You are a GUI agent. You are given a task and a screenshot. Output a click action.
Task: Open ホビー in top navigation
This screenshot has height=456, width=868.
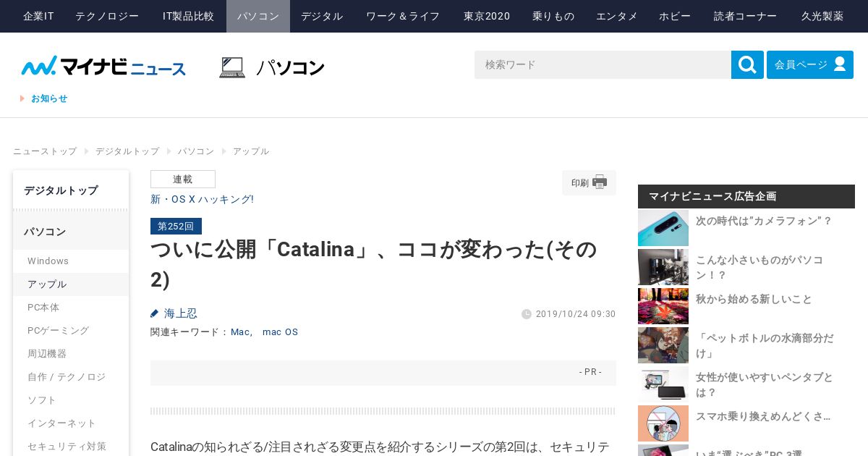(x=675, y=16)
